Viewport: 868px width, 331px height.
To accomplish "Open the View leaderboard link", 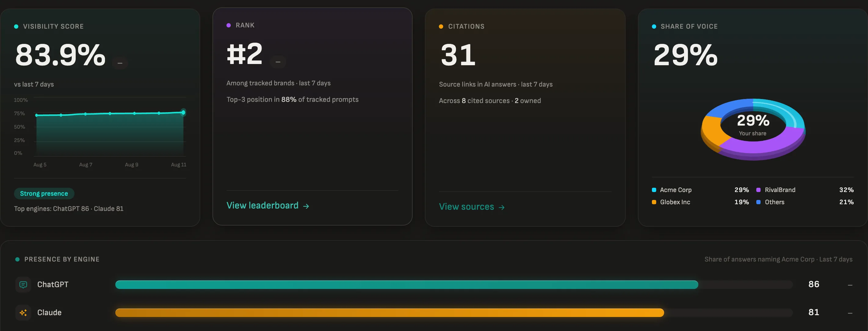I will click(268, 205).
